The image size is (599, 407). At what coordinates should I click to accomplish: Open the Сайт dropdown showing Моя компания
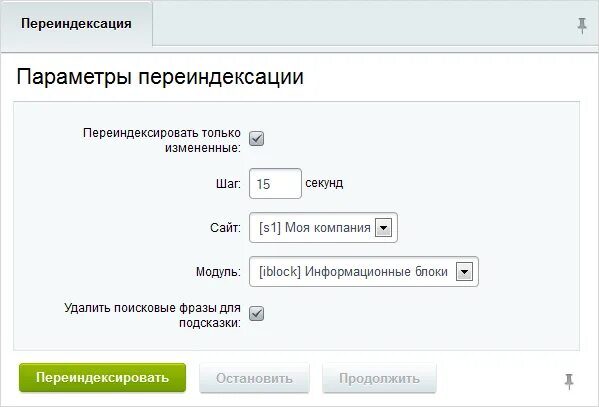323,228
